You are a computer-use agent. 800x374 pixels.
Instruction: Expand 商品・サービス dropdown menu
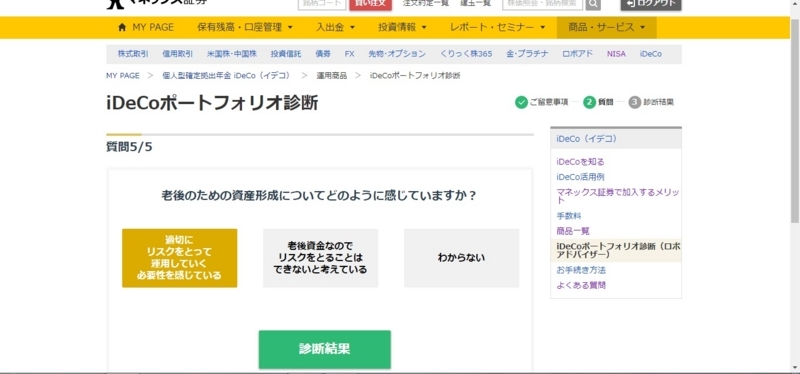[x=607, y=28]
